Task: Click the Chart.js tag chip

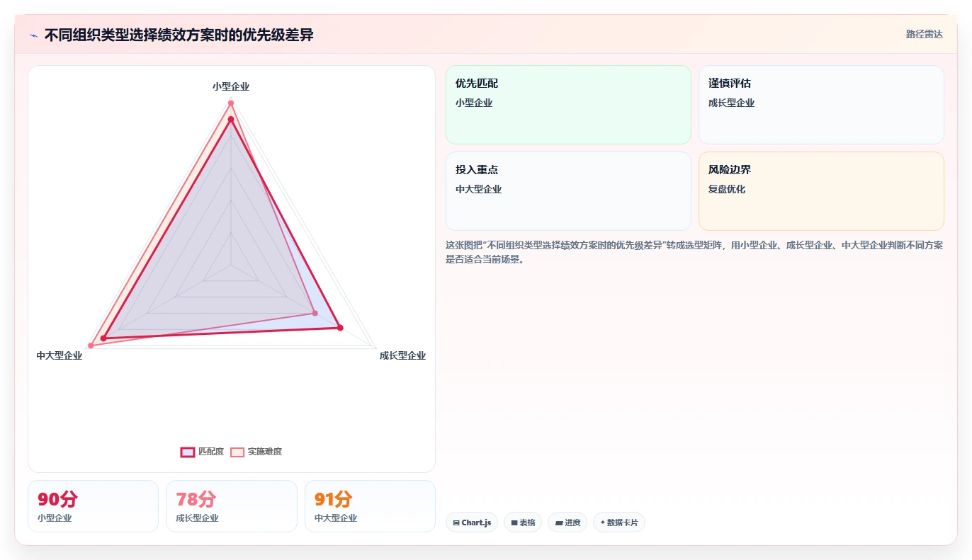Action: (x=472, y=522)
